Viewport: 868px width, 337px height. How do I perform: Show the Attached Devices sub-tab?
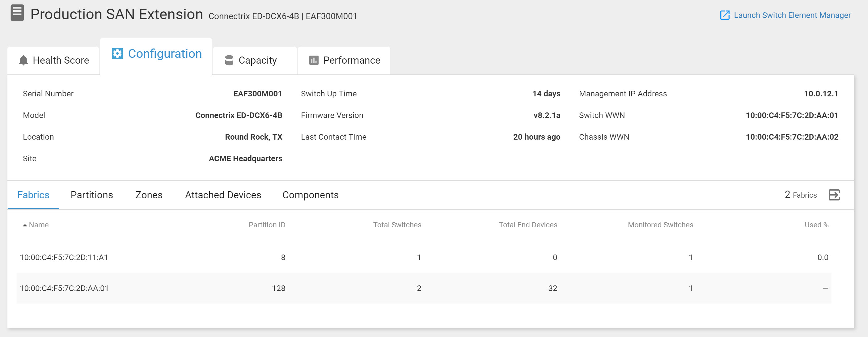pyautogui.click(x=223, y=195)
